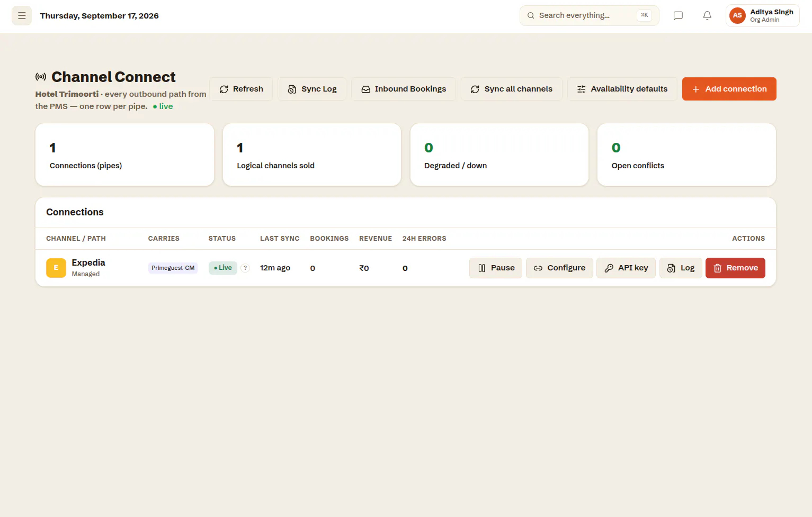Open the Sync Log
The height and width of the screenshot is (517, 812).
(312, 89)
